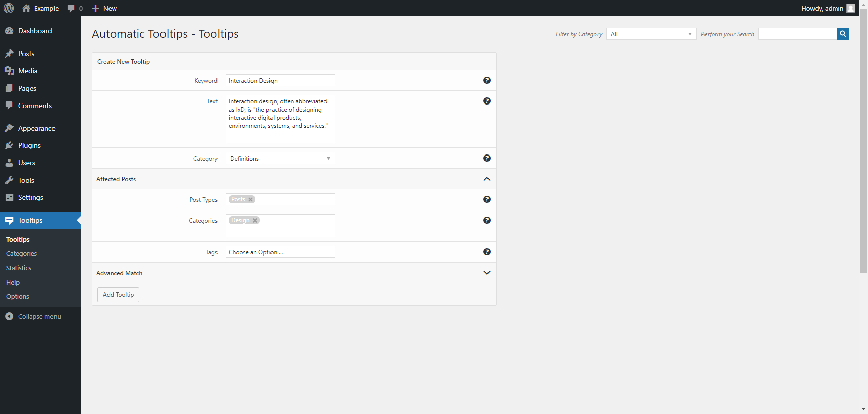Open help for the Categories field

click(487, 220)
